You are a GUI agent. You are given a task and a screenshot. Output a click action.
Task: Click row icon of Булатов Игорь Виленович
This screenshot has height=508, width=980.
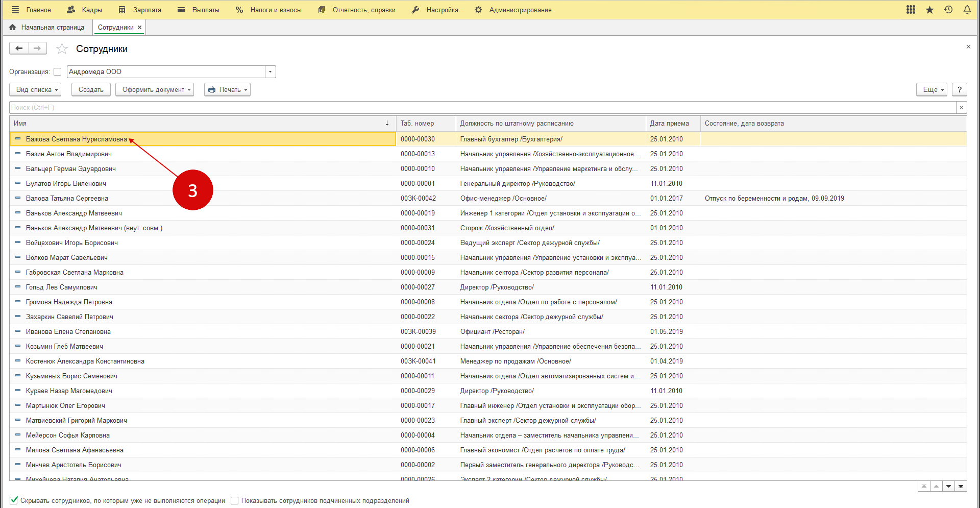(18, 183)
